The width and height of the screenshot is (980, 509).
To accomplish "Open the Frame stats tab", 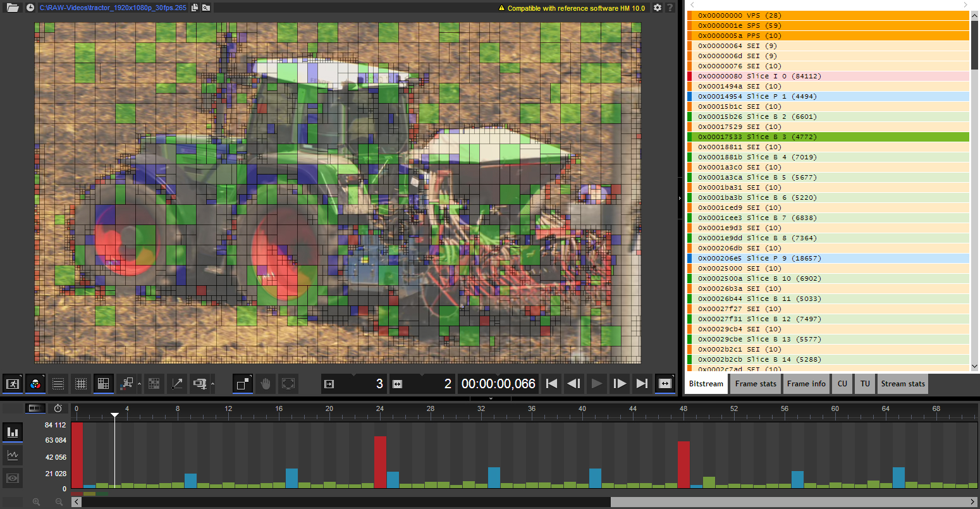I will click(x=756, y=384).
